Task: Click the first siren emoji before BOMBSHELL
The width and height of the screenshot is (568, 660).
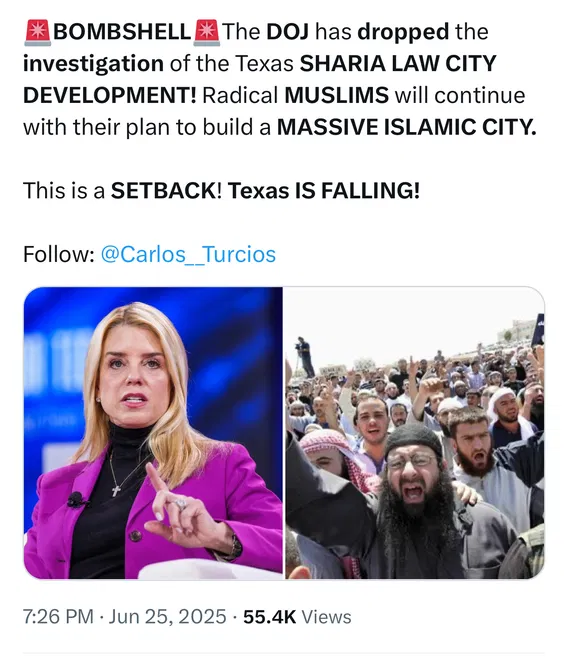Action: click(x=37, y=32)
